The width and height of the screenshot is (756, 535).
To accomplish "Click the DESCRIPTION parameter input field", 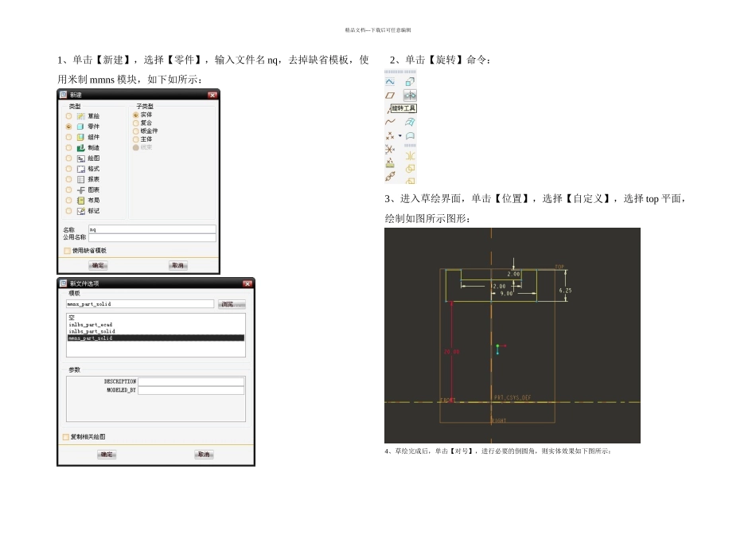I will [x=191, y=382].
